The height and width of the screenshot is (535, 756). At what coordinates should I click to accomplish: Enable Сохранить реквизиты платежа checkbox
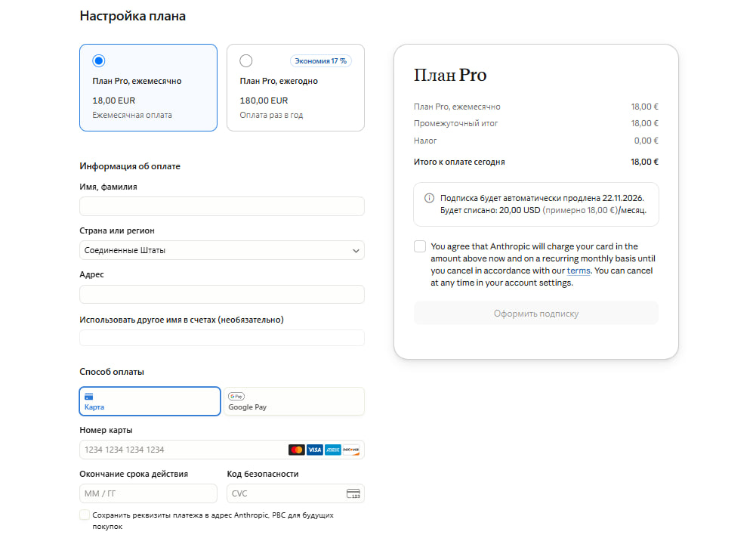coord(85,515)
